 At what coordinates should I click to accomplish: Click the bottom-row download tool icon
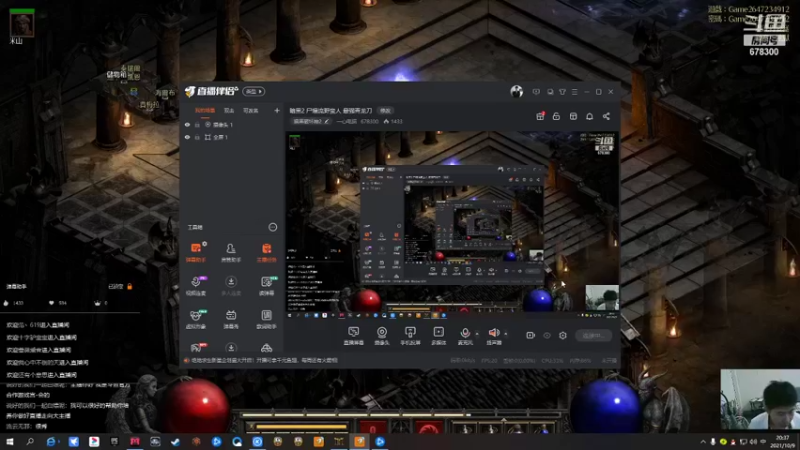231,348
